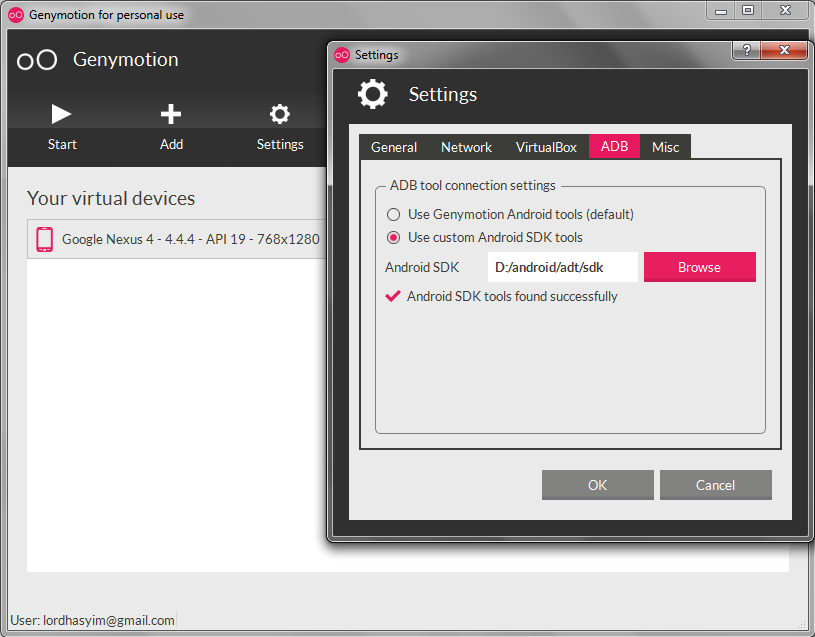Click the resize grip at main window corner
The image size is (815, 637).
[x=801, y=623]
